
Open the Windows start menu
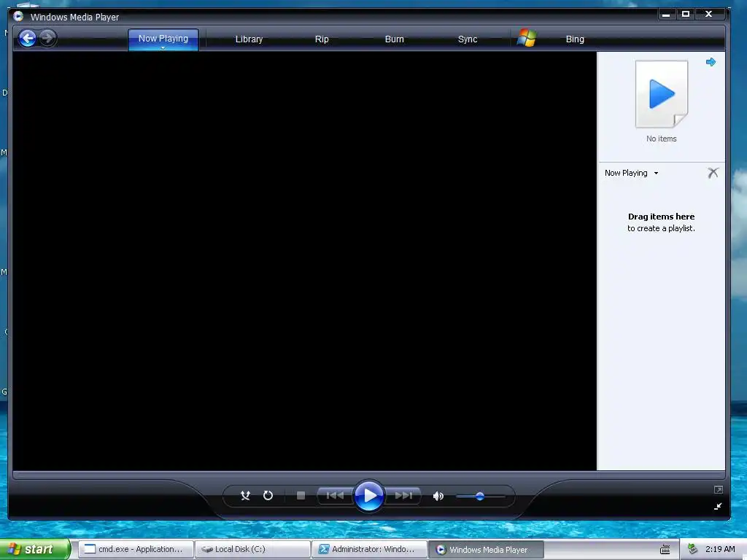(x=35, y=549)
